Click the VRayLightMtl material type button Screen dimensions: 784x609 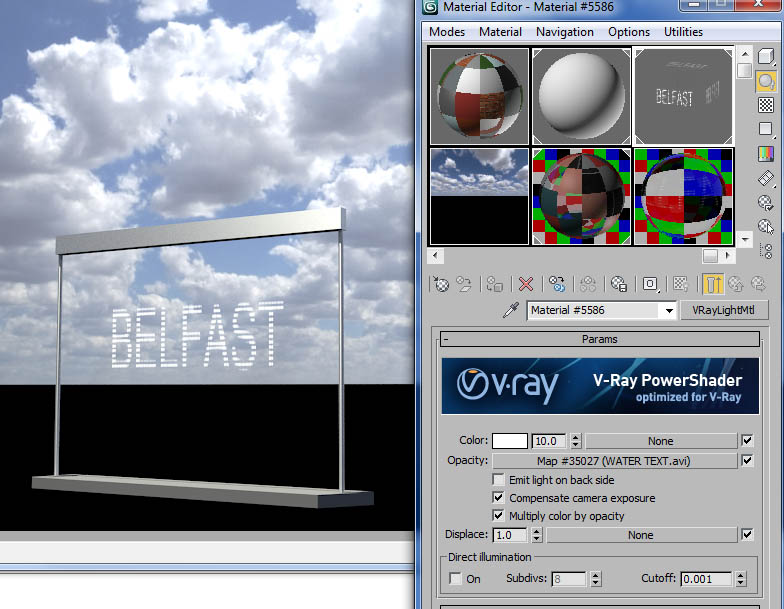723,310
